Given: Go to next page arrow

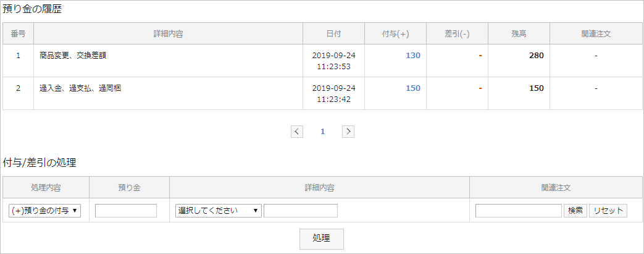Looking at the screenshot, I should pos(348,132).
